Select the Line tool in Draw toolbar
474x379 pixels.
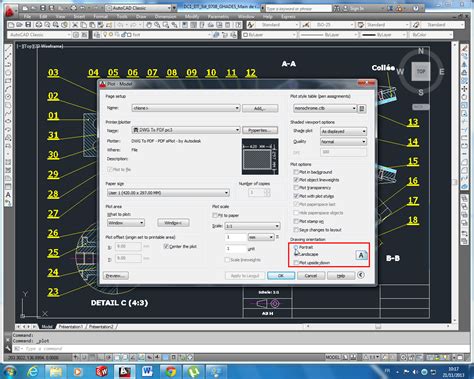point(8,48)
